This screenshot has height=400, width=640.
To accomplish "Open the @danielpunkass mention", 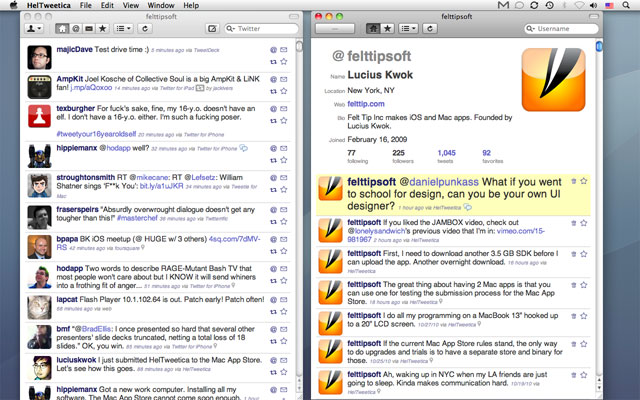I will pos(439,182).
